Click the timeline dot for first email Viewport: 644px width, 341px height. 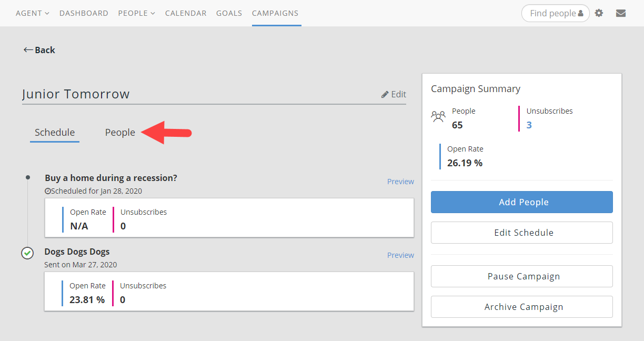click(x=27, y=177)
